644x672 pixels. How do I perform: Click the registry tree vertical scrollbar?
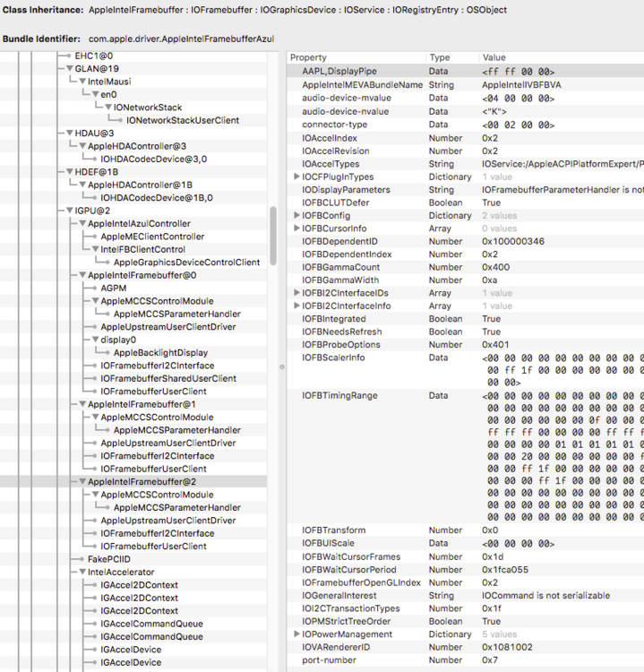[273, 233]
